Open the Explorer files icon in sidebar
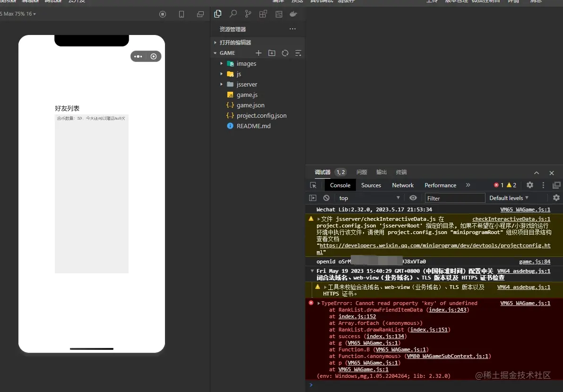This screenshot has width=563, height=392. point(217,14)
